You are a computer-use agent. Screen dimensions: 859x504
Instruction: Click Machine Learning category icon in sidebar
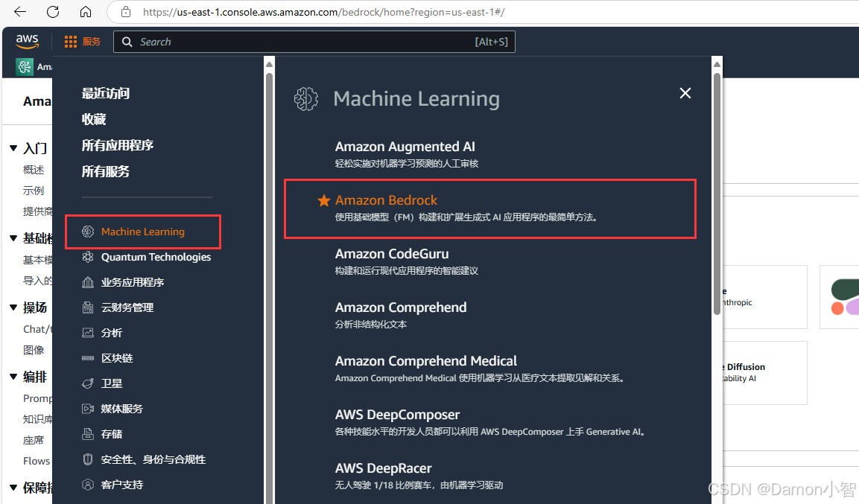tap(88, 232)
